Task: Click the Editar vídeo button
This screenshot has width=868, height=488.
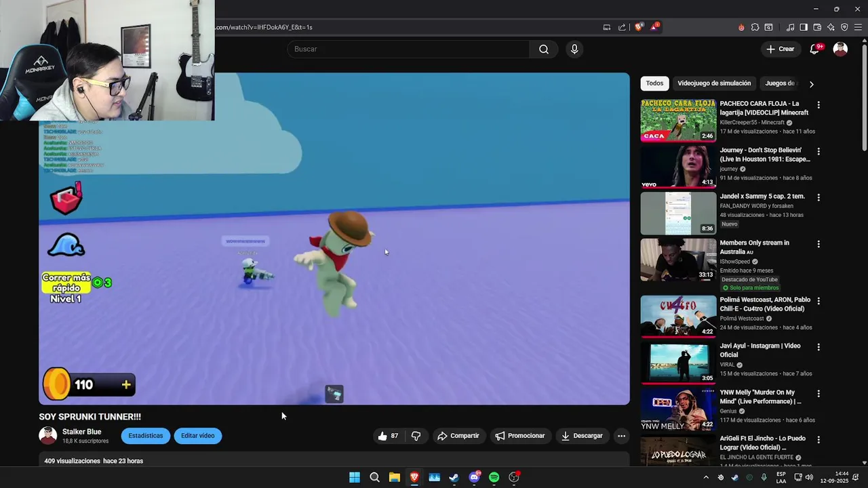Action: (x=197, y=436)
